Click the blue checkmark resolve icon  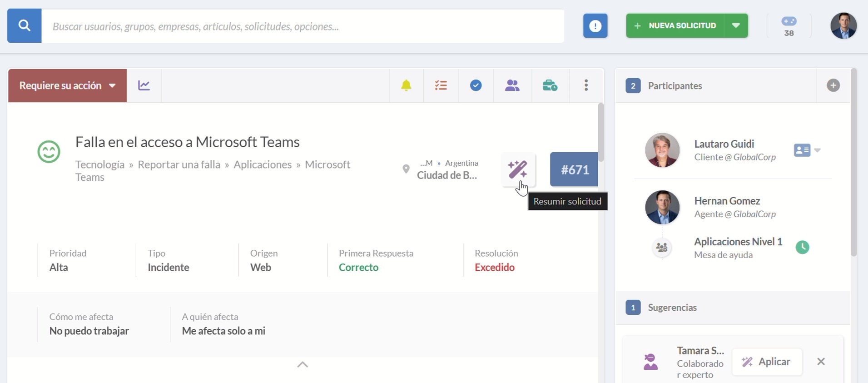pos(476,85)
